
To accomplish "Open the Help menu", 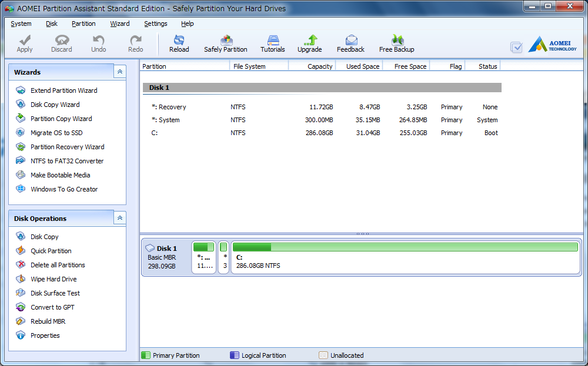I will pyautogui.click(x=188, y=23).
